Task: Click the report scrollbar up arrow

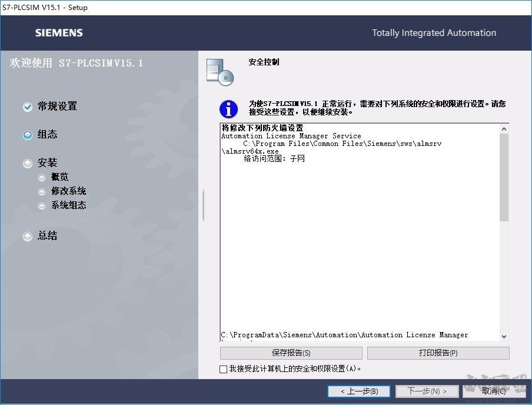Action: click(x=504, y=129)
